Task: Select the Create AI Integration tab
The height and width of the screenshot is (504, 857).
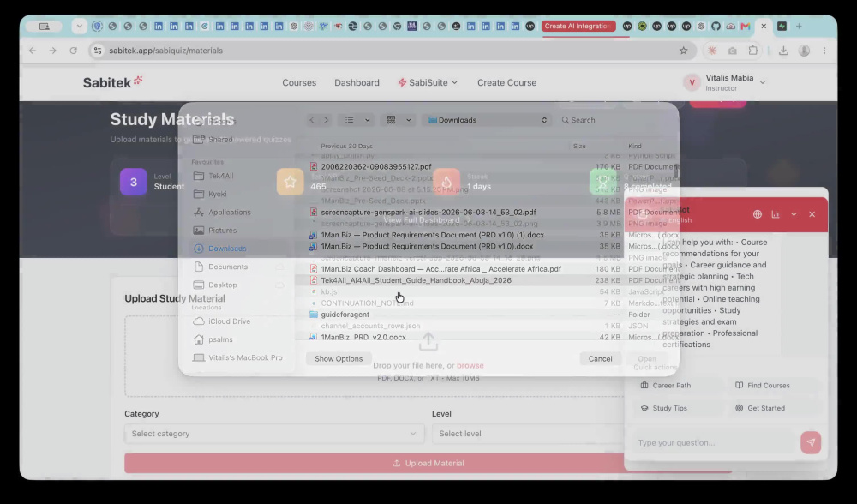Action: coord(578,26)
